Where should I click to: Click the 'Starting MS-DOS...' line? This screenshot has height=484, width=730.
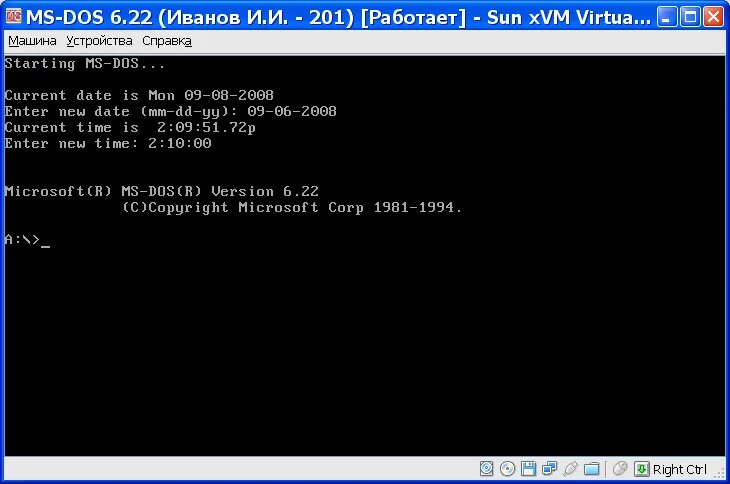click(x=85, y=63)
